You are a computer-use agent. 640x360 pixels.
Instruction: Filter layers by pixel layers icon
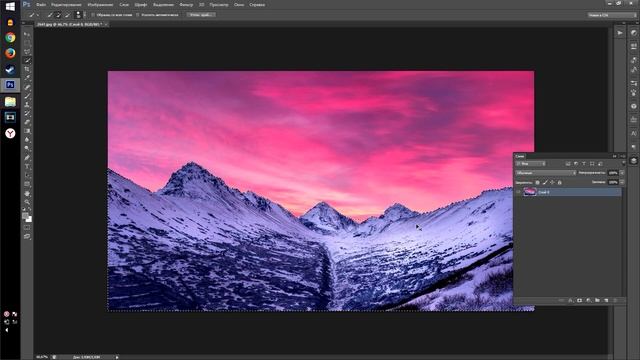pyautogui.click(x=568, y=164)
